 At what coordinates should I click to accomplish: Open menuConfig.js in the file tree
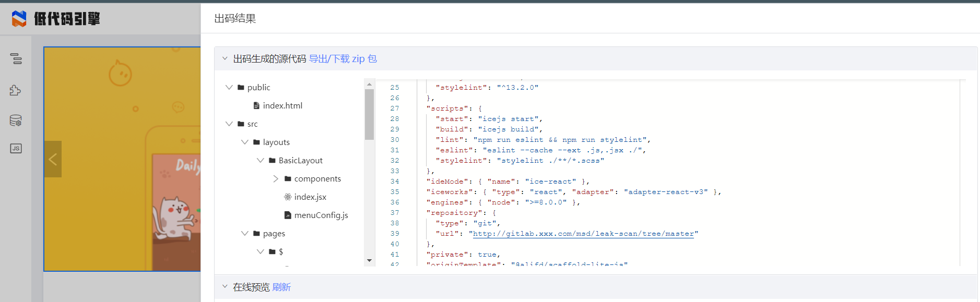pyautogui.click(x=321, y=215)
